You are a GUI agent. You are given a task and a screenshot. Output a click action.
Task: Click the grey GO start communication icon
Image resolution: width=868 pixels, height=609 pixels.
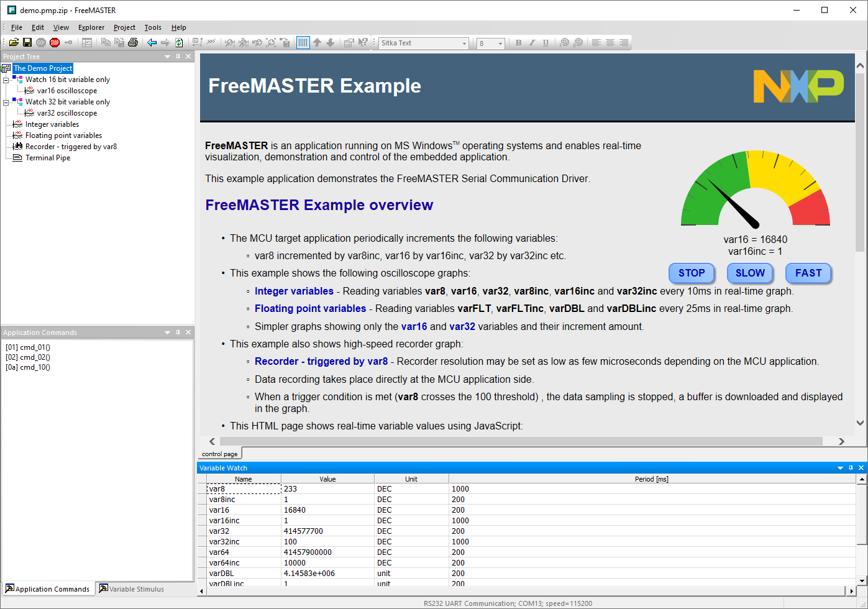tap(41, 43)
